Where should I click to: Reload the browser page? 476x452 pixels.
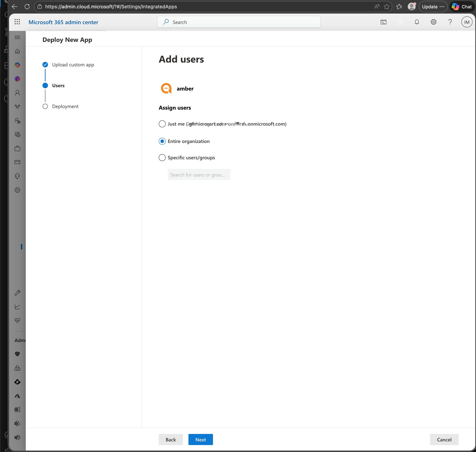27,7
